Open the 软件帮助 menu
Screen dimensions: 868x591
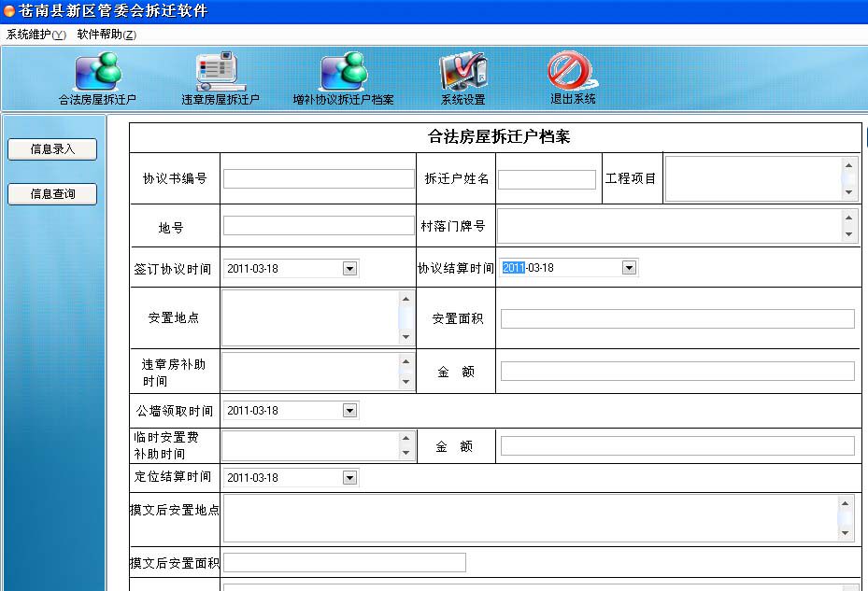coord(107,35)
